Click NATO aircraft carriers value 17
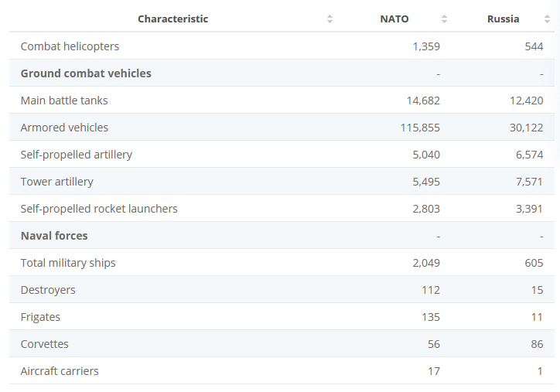 tap(434, 371)
